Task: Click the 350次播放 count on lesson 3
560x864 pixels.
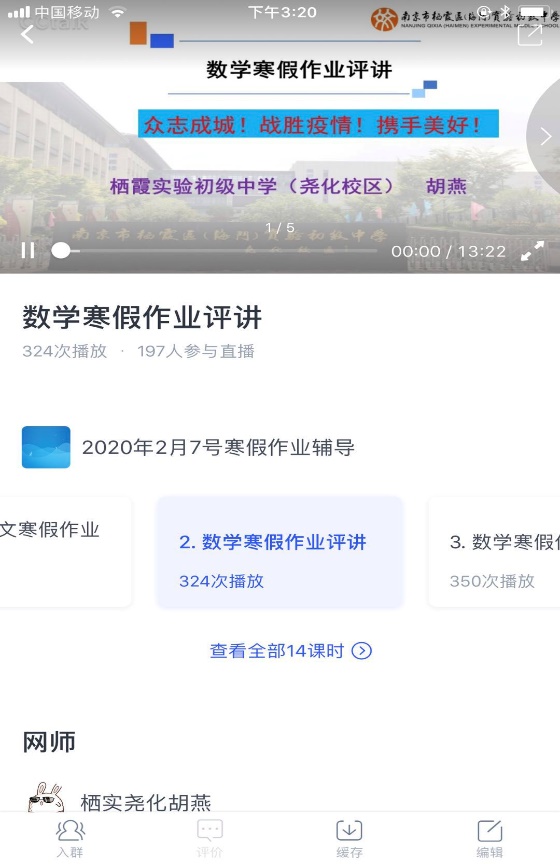Action: (x=492, y=581)
